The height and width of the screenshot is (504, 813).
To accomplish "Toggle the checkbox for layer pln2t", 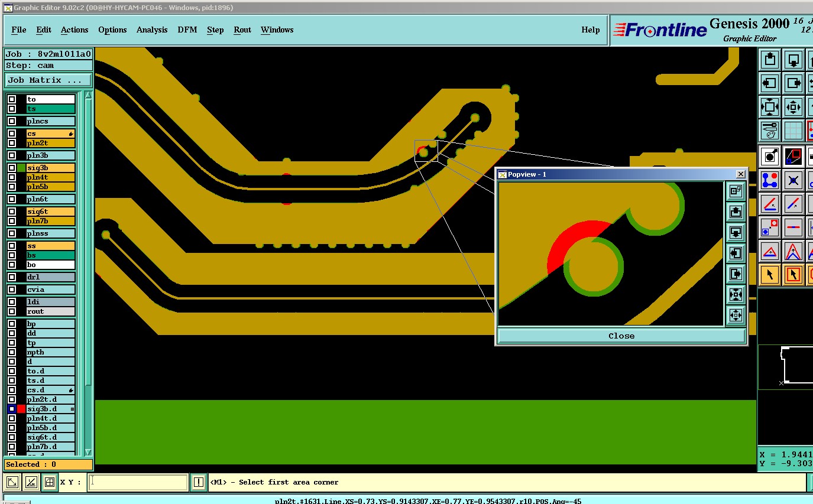I will [x=12, y=143].
